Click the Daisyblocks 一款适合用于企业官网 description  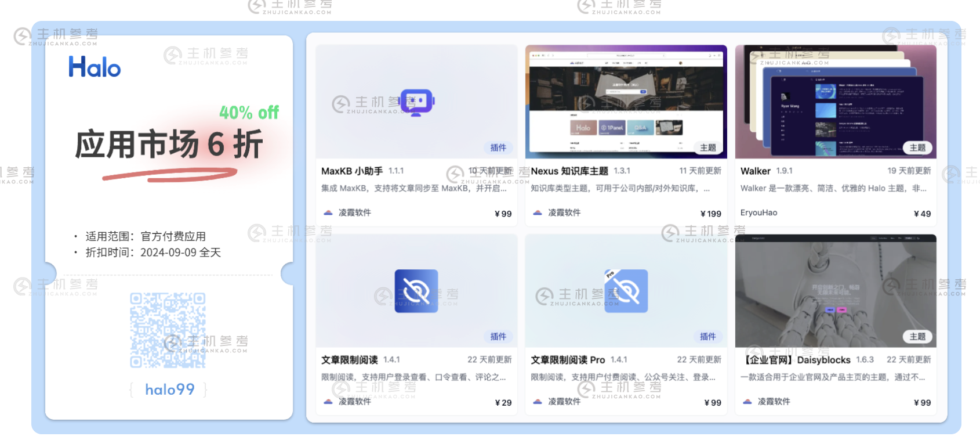pyautogui.click(x=833, y=377)
